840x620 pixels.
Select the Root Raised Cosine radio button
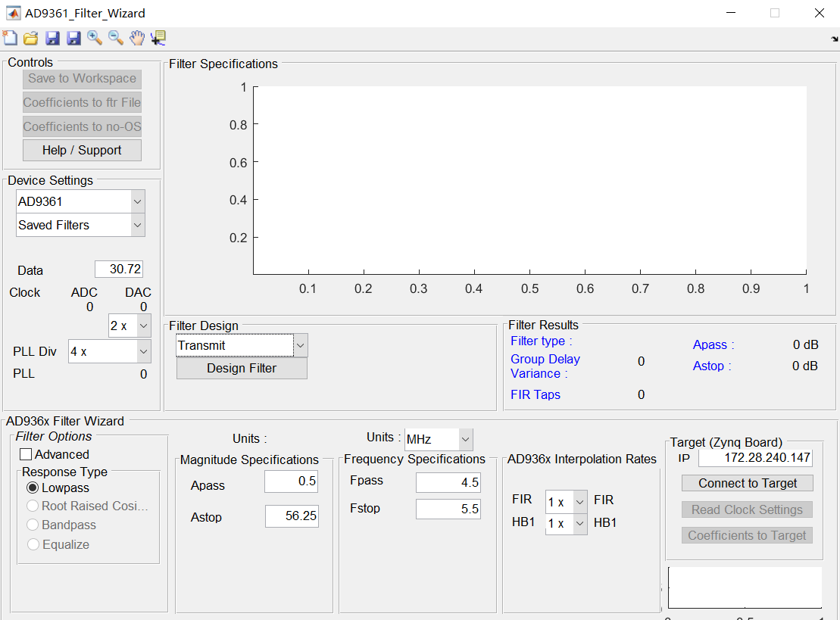coord(33,506)
